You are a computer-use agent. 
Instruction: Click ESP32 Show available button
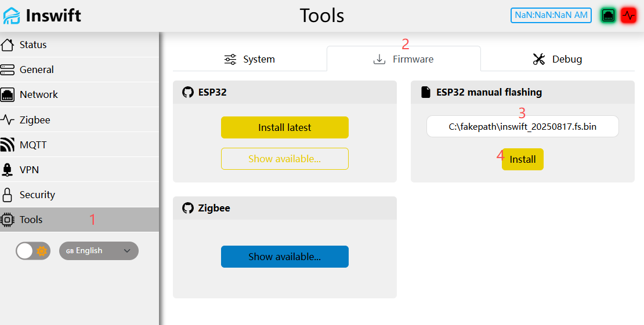tap(285, 159)
